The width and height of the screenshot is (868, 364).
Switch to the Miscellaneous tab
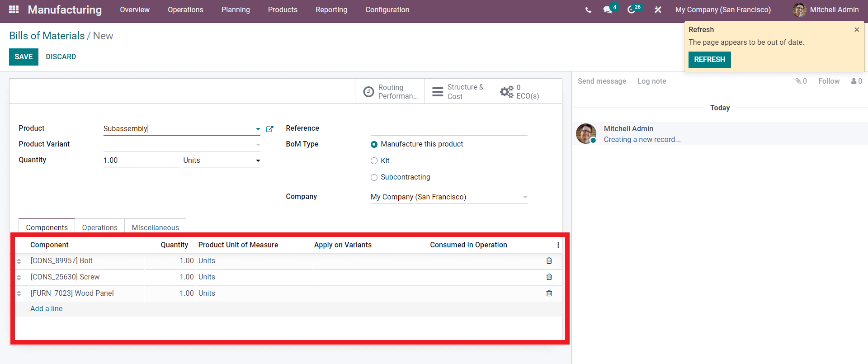[x=155, y=227]
